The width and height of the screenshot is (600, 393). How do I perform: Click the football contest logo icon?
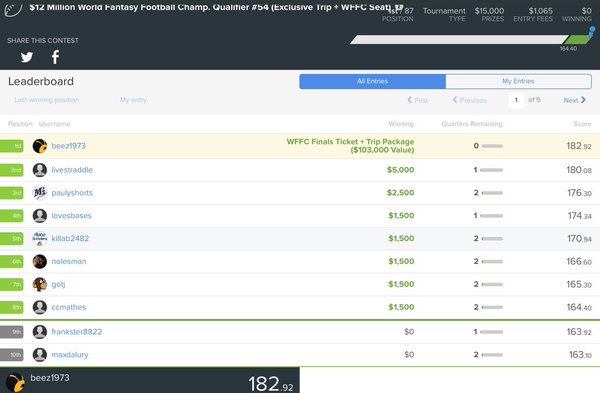click(x=13, y=9)
